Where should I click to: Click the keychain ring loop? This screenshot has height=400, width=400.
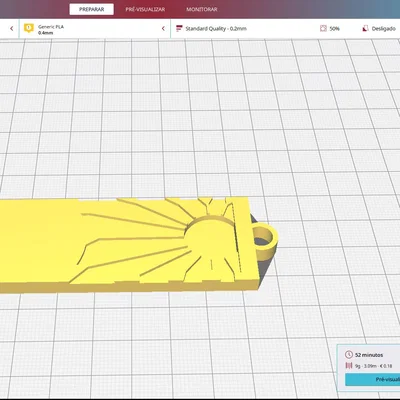(265, 241)
